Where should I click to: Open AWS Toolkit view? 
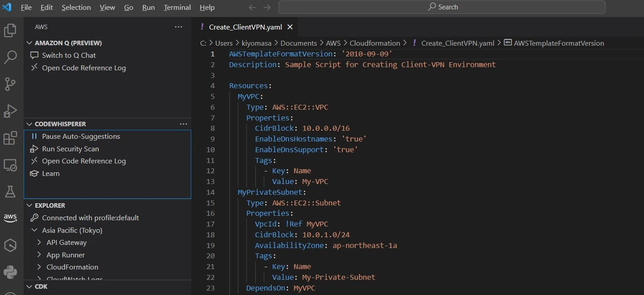click(x=10, y=218)
